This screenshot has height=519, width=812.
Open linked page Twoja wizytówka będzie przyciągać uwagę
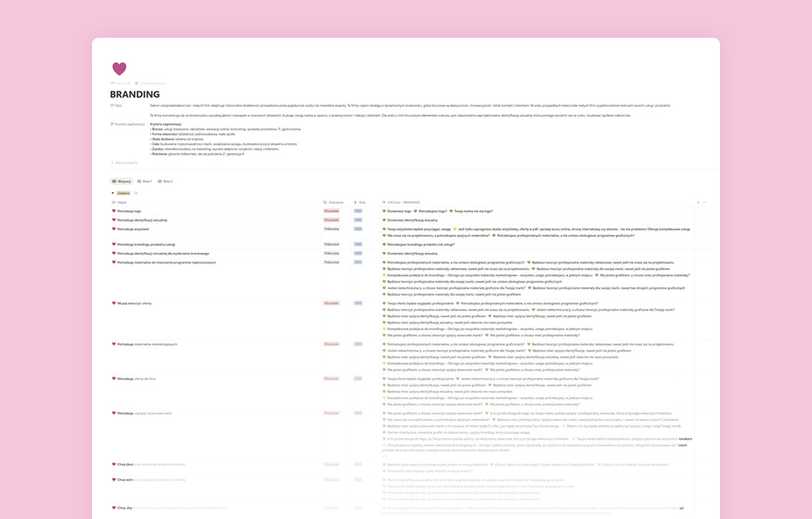point(419,229)
